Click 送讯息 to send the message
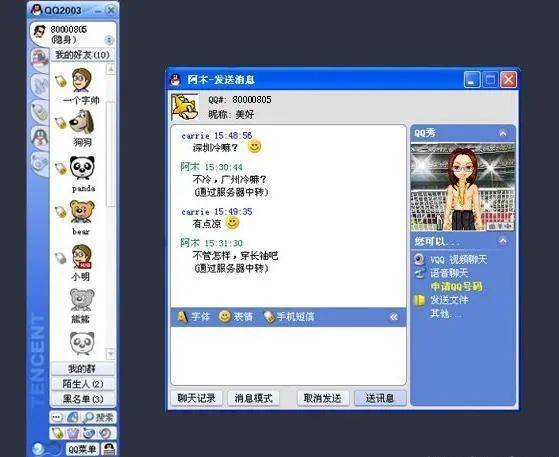The image size is (559, 457). pyautogui.click(x=380, y=398)
